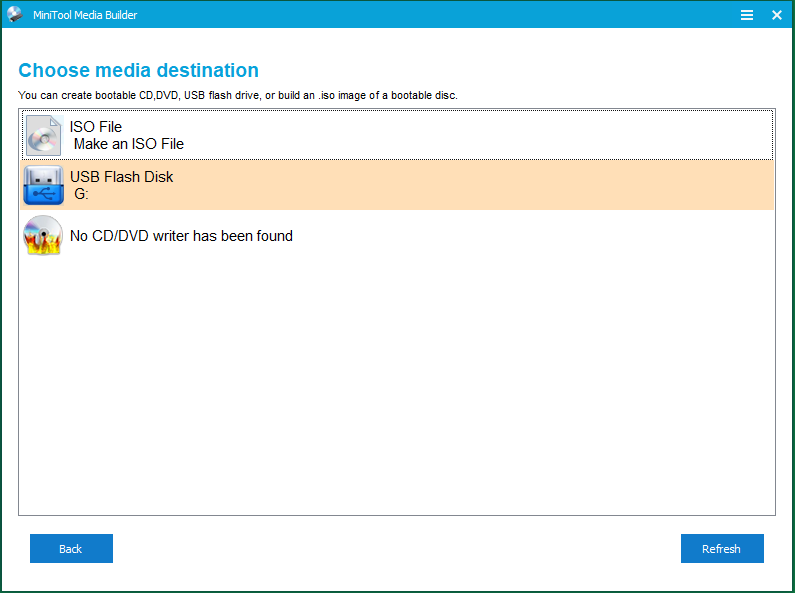The width and height of the screenshot is (795, 593).
Task: Click the burning CD/DVD writer icon
Action: click(x=43, y=235)
